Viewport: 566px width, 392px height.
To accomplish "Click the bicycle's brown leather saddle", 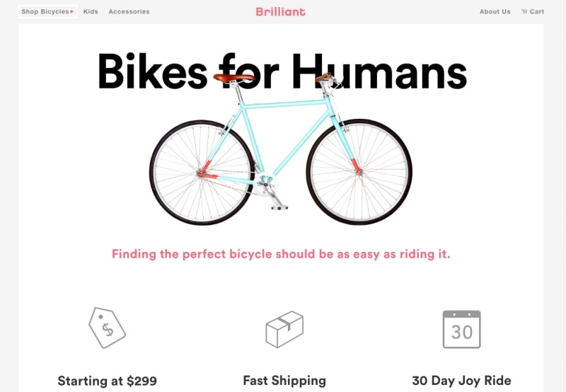I will coord(234,78).
